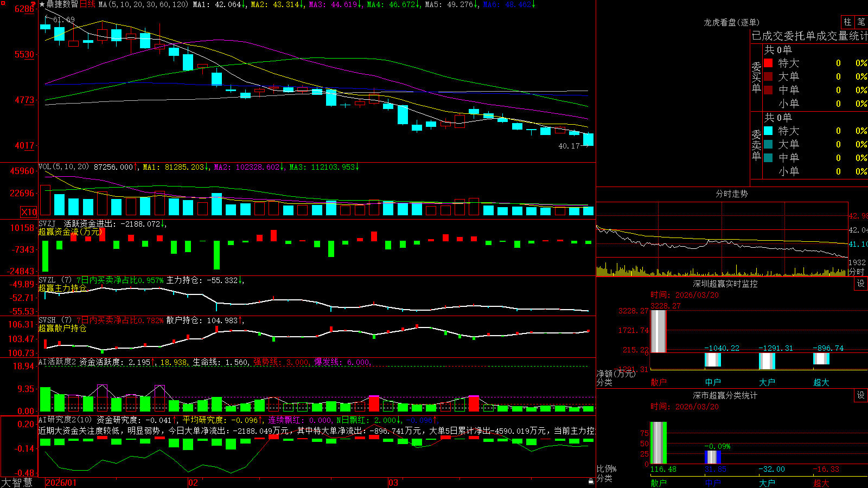This screenshot has height=488, width=868.
Task: Click the 02 month marker
Action: pyautogui.click(x=193, y=483)
